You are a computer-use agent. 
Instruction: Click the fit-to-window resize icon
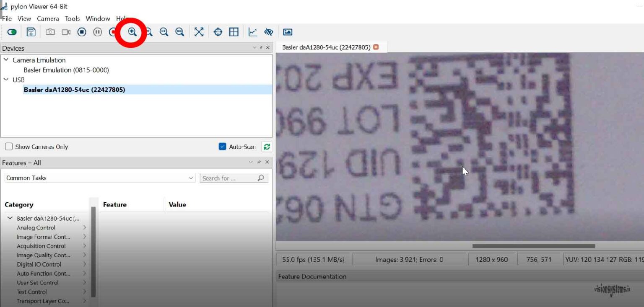199,31
